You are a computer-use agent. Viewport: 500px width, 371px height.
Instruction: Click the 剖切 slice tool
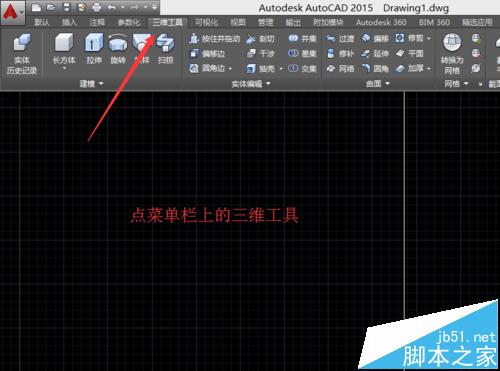[260, 39]
